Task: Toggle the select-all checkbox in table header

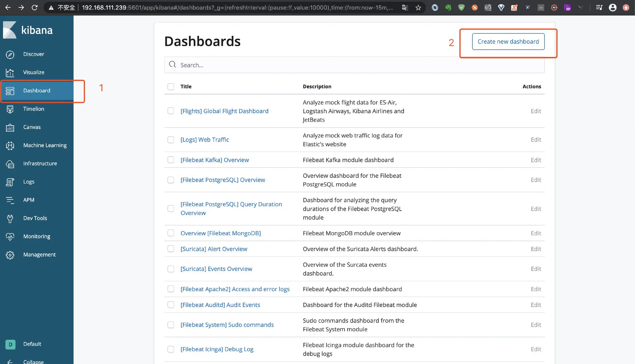Action: tap(171, 87)
